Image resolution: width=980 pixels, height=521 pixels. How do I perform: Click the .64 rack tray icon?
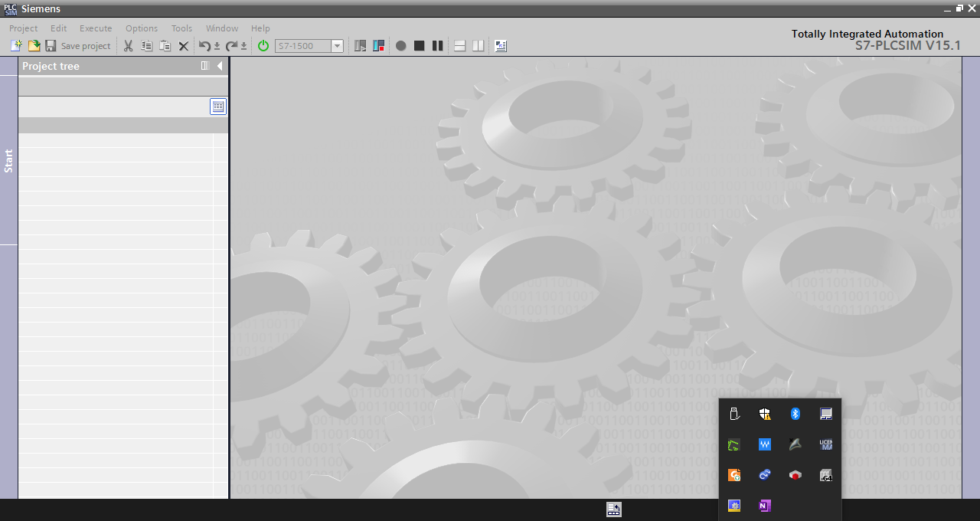(825, 475)
